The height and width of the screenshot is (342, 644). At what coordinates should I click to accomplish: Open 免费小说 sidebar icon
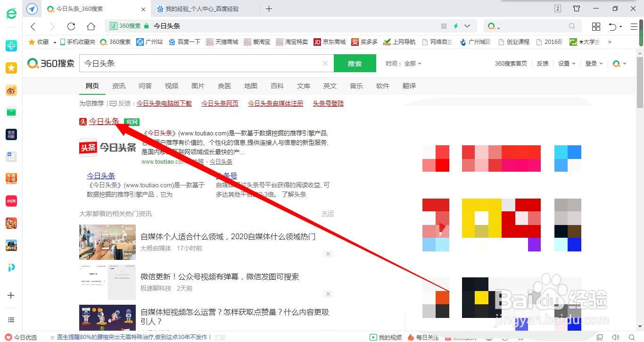click(x=11, y=178)
